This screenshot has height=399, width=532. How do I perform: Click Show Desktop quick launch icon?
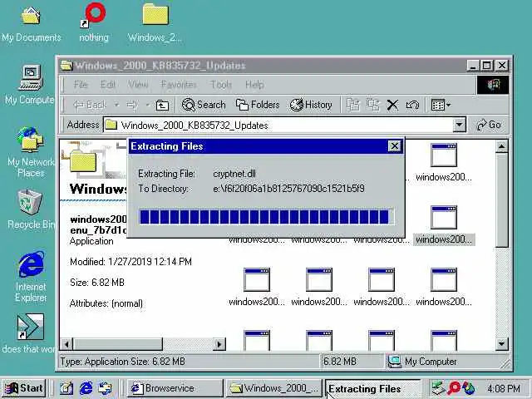pyautogui.click(x=66, y=388)
